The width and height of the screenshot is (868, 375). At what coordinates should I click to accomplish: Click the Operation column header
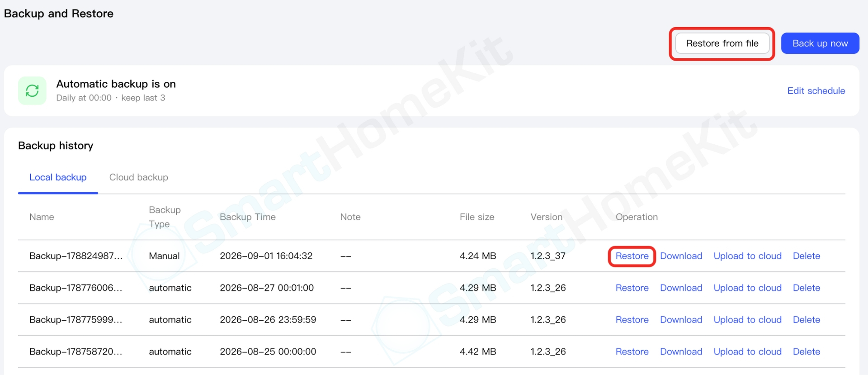[x=637, y=217]
